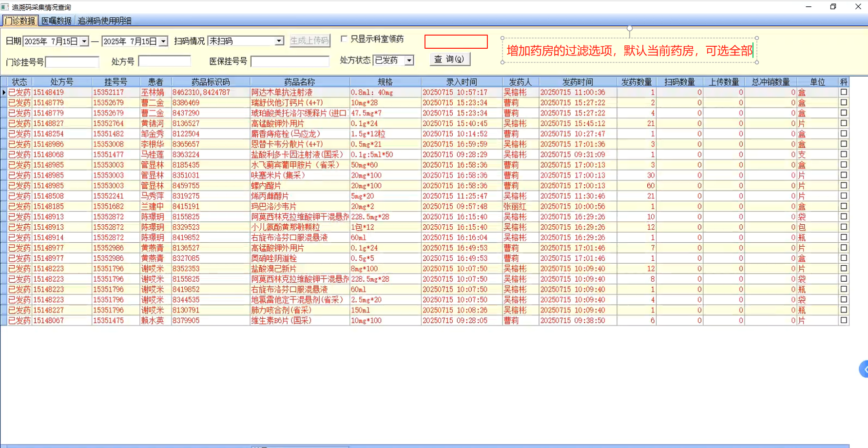The image size is (868, 448).
Task: Click the 发药人 column header
Action: [521, 82]
